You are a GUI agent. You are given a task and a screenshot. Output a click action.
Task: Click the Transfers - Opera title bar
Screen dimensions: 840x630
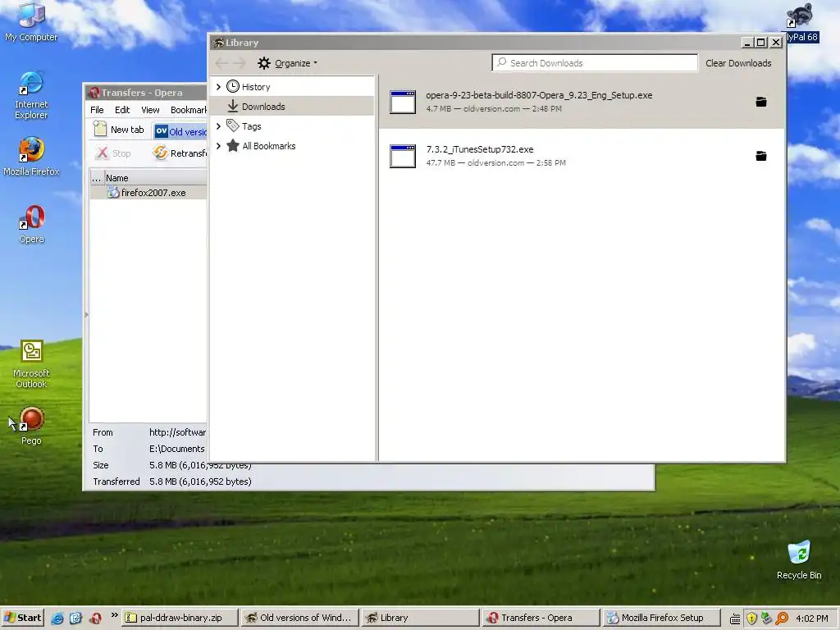click(146, 93)
